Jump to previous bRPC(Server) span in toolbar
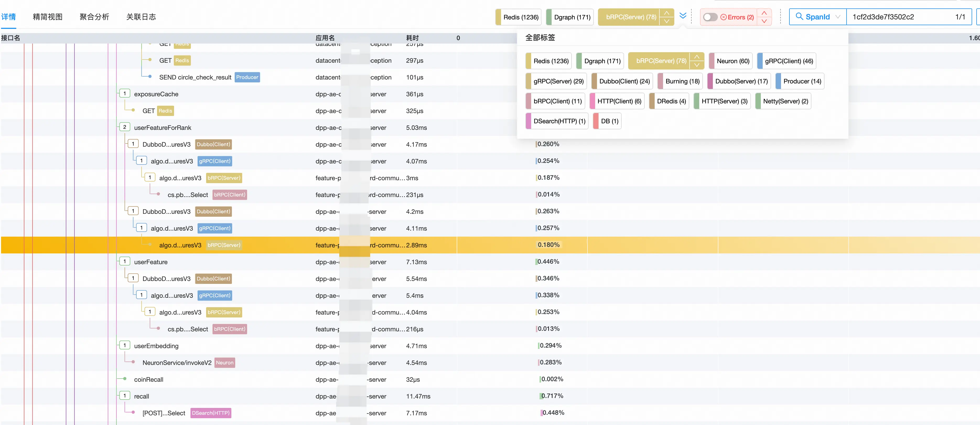The width and height of the screenshot is (980, 425). [666, 13]
